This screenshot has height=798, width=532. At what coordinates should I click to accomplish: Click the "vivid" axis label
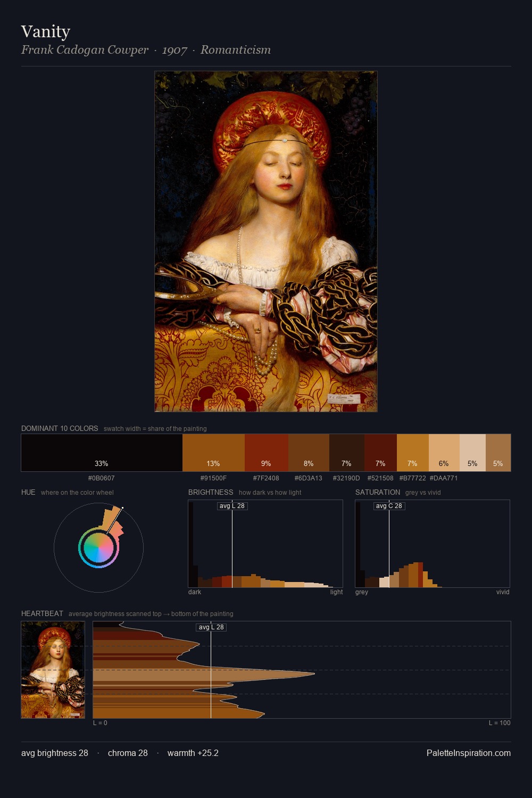(503, 592)
